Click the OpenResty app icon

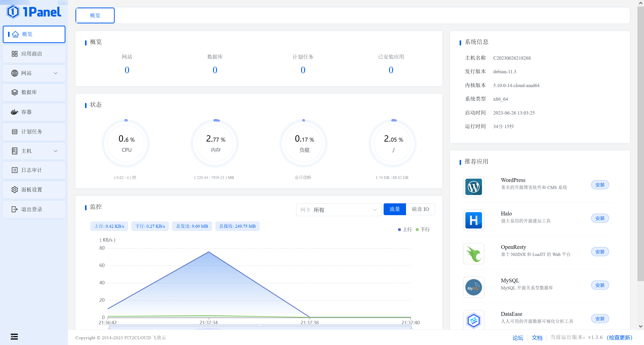(474, 254)
